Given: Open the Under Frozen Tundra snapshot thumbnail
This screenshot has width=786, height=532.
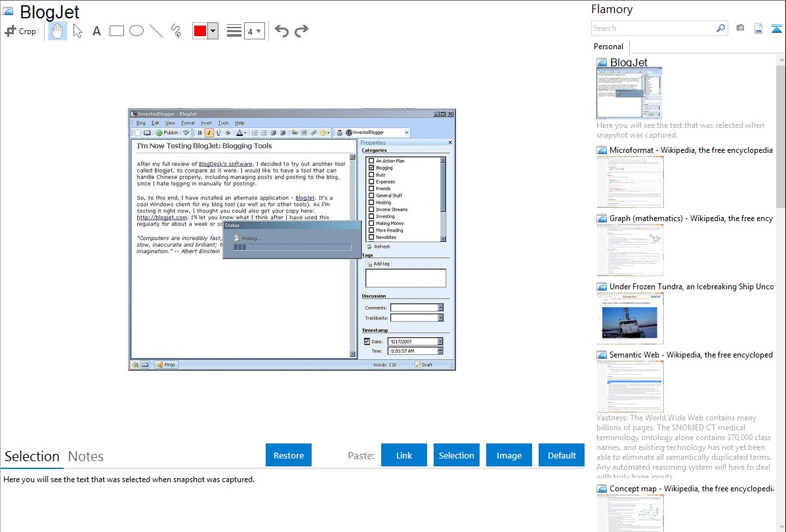Looking at the screenshot, I should [x=630, y=319].
